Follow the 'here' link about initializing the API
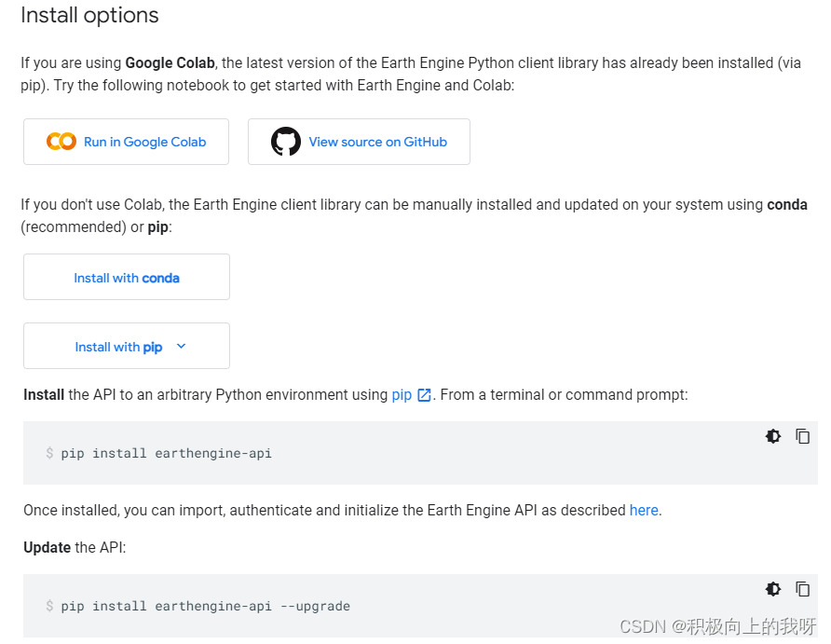 644,510
